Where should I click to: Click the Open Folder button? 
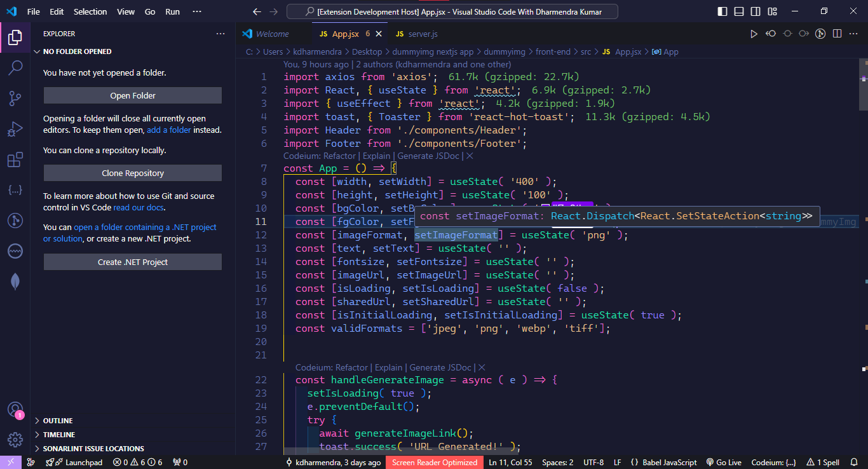(133, 95)
